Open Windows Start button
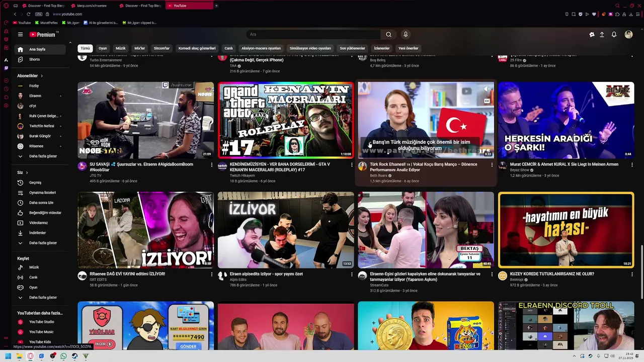Image resolution: width=644 pixels, height=362 pixels. click(x=8, y=356)
